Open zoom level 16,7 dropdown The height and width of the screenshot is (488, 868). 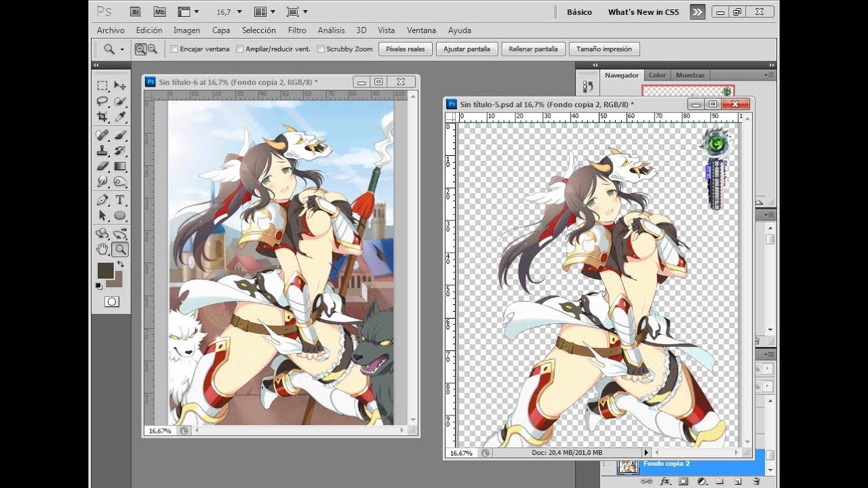[230, 12]
